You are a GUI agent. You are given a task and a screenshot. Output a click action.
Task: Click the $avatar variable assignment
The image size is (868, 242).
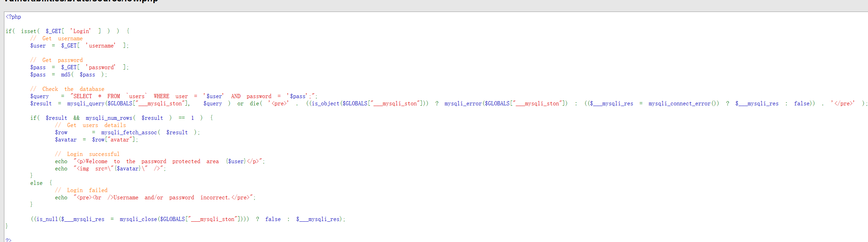[x=66, y=140]
